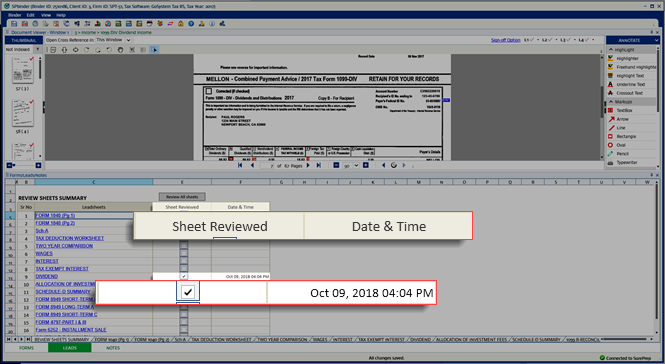This screenshot has height=364, width=665.
Task: Click the hand pan tool in viewer toolbar
Action: point(120,50)
